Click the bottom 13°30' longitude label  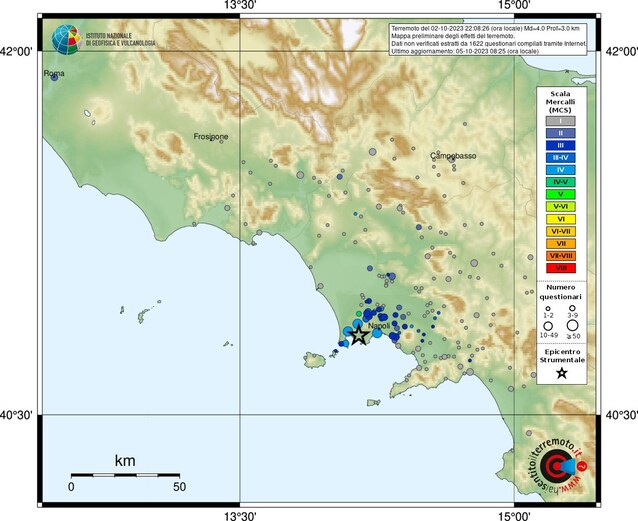(x=240, y=516)
